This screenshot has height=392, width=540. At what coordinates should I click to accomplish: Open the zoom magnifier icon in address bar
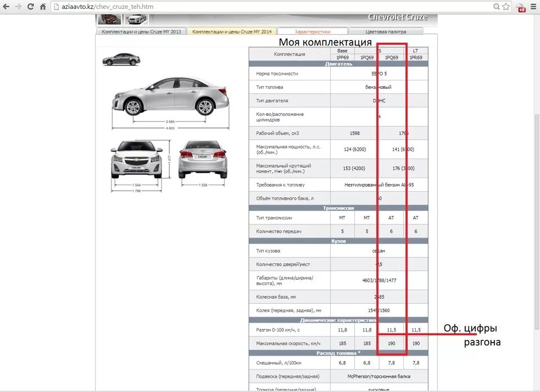click(496, 7)
